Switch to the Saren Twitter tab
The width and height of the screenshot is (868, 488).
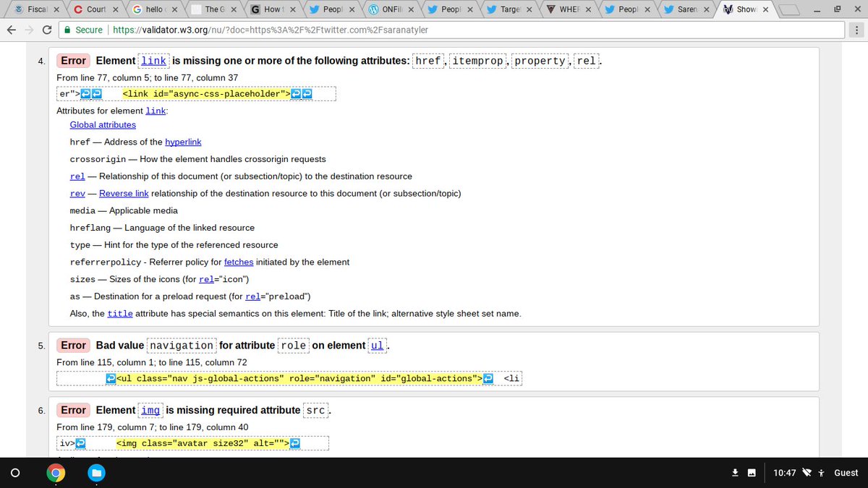686,9
